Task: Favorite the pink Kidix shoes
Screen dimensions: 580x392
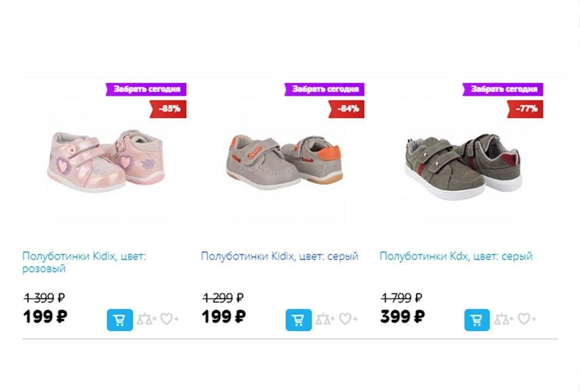Action: point(168,320)
